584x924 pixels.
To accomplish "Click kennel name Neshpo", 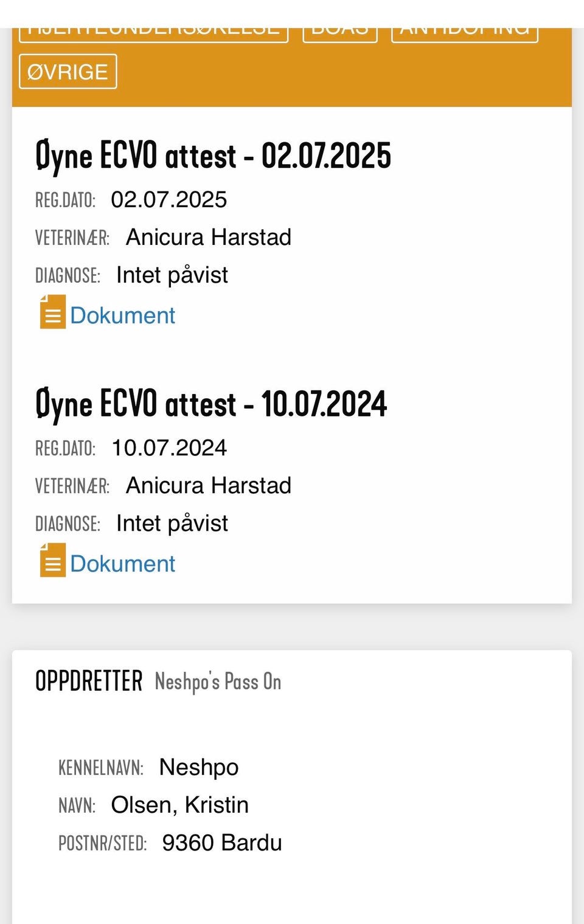I will click(198, 767).
